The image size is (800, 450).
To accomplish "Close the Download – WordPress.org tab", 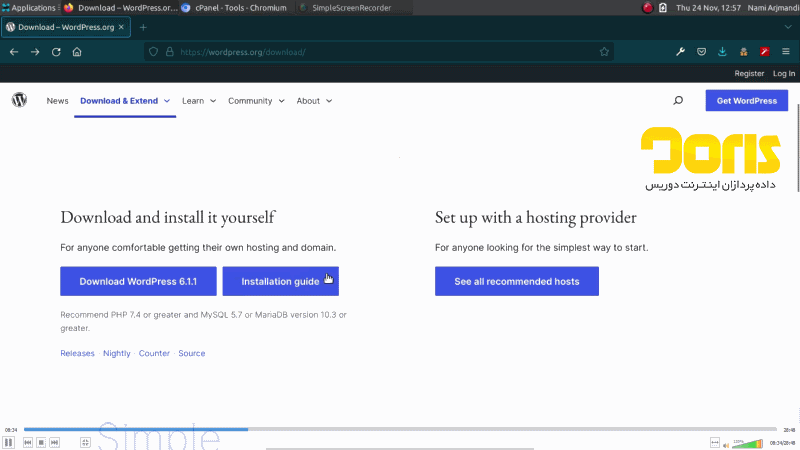I will click(x=121, y=27).
